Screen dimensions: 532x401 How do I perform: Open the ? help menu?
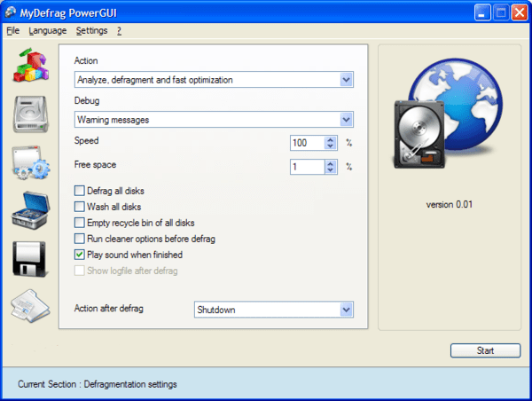pyautogui.click(x=119, y=31)
